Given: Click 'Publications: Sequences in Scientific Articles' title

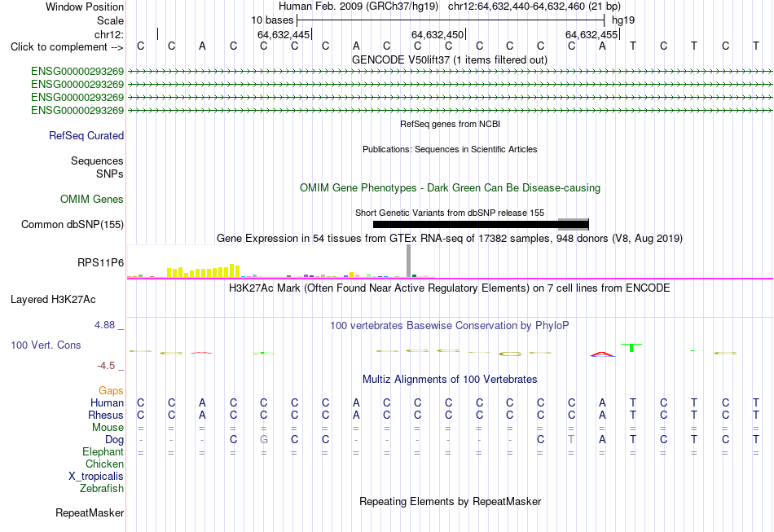Looking at the screenshot, I should (451, 150).
